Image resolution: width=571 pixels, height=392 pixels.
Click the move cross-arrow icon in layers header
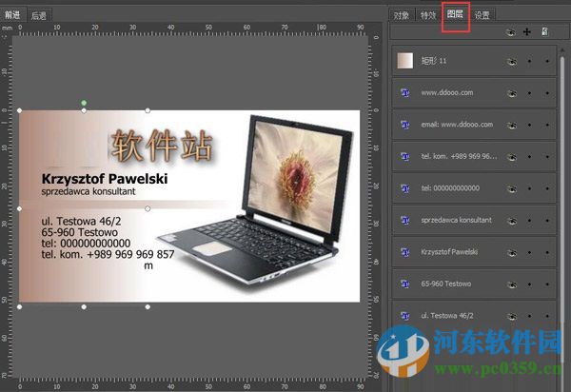pyautogui.click(x=527, y=32)
